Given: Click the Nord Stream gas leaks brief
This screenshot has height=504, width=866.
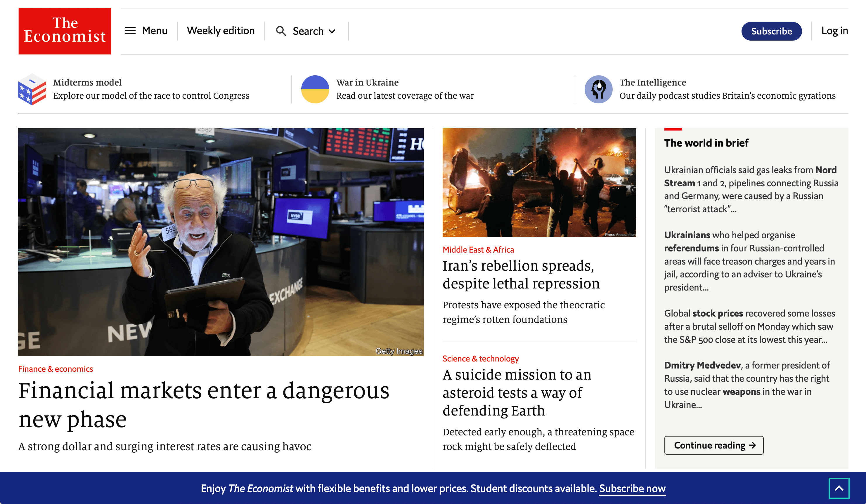Looking at the screenshot, I should click(x=751, y=189).
